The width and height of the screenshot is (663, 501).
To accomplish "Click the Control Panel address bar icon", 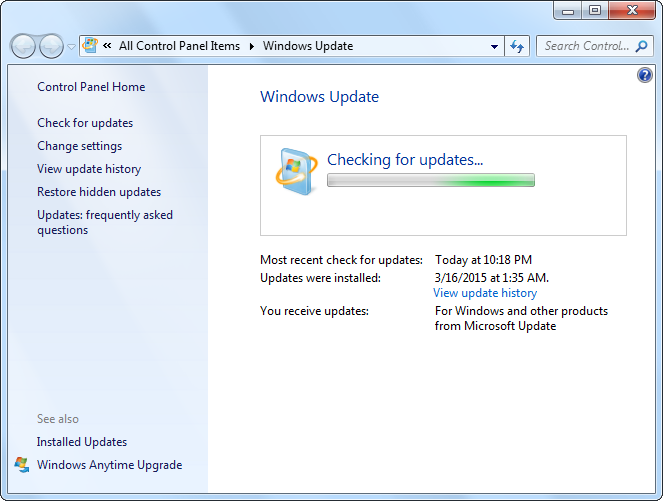I will 90,45.
